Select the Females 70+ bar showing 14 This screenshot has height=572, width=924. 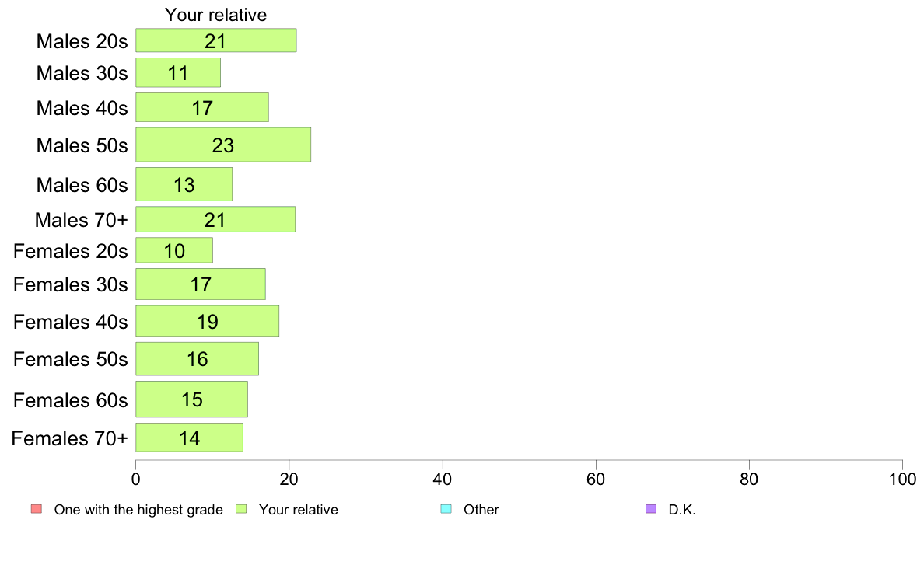click(x=189, y=438)
